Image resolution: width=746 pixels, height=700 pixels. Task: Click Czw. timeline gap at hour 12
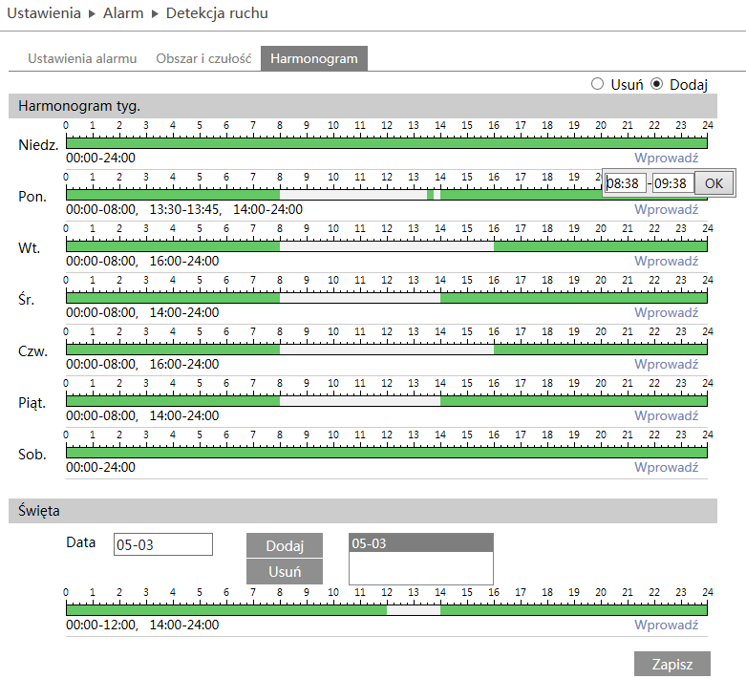coord(387,350)
